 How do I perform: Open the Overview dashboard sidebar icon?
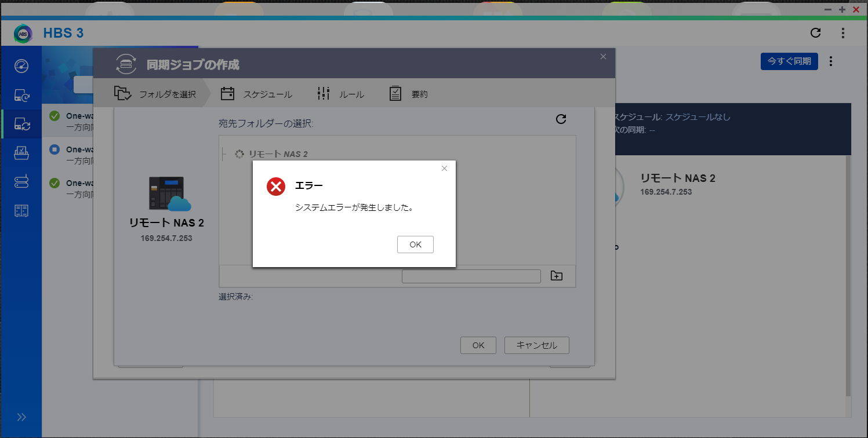click(x=21, y=66)
